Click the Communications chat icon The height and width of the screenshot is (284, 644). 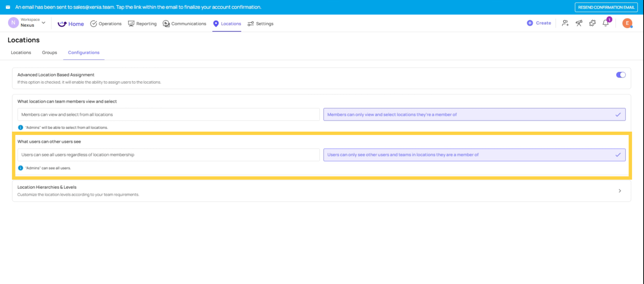(x=166, y=24)
